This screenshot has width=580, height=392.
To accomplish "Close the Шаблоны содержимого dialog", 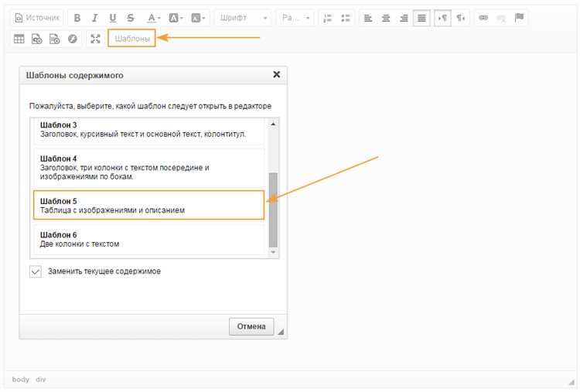I will coord(276,74).
